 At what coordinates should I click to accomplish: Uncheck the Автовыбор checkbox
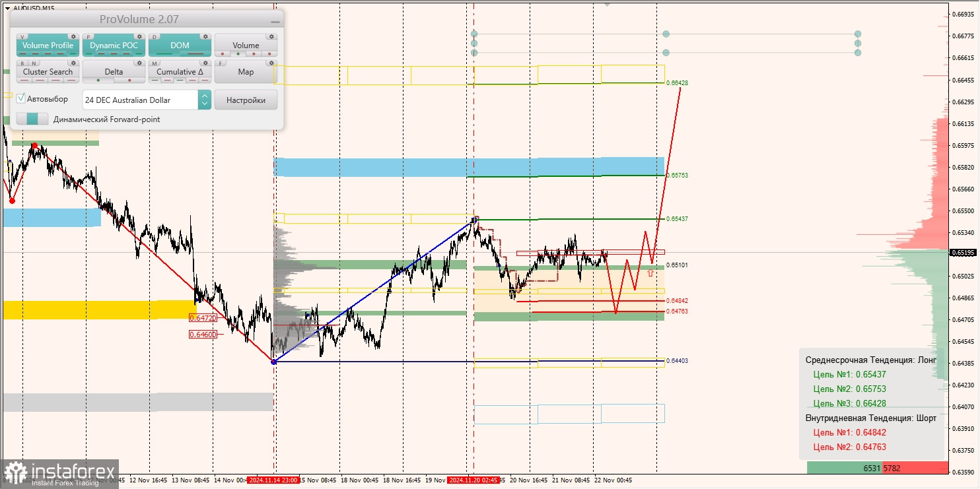[x=21, y=98]
